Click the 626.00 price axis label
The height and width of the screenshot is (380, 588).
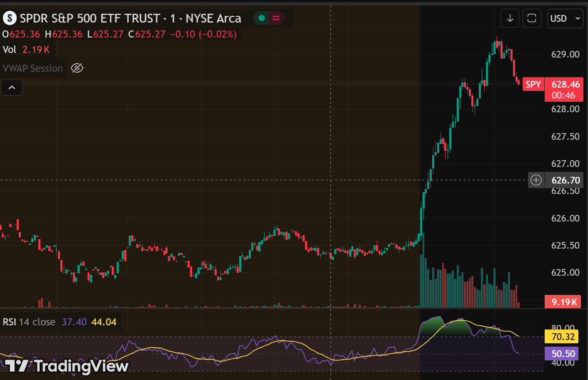pyautogui.click(x=565, y=218)
